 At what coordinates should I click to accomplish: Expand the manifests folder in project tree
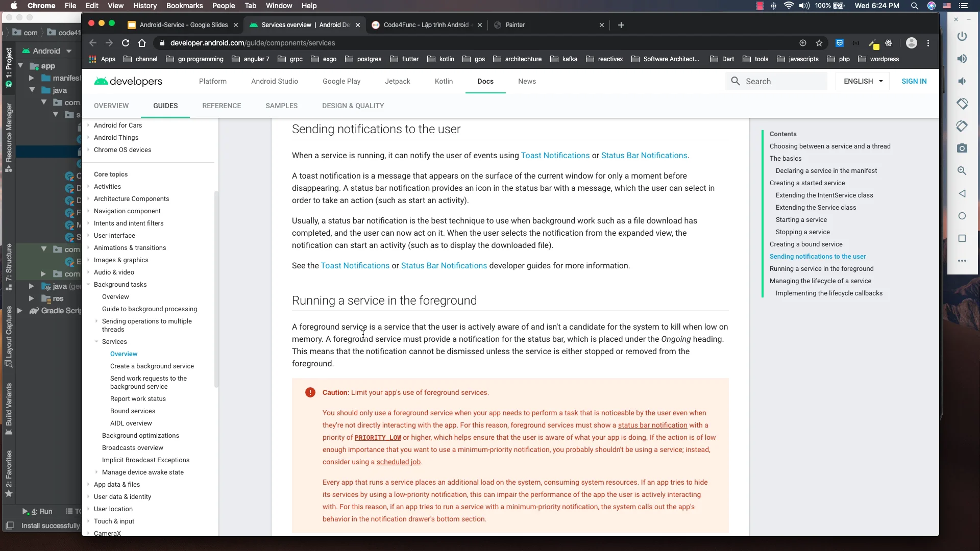31,78
